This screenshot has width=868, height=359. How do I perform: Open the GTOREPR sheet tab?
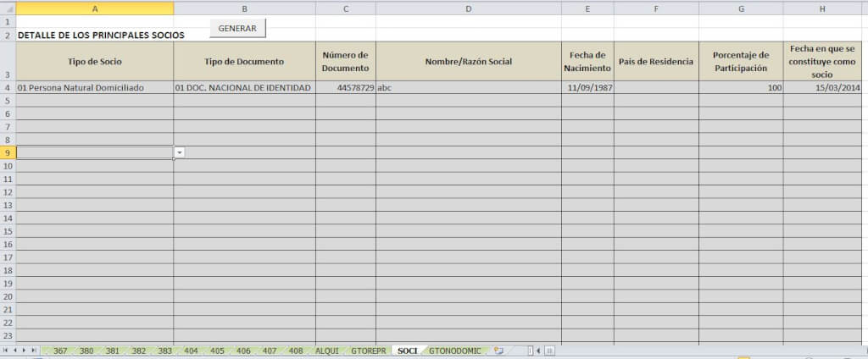coord(368,351)
